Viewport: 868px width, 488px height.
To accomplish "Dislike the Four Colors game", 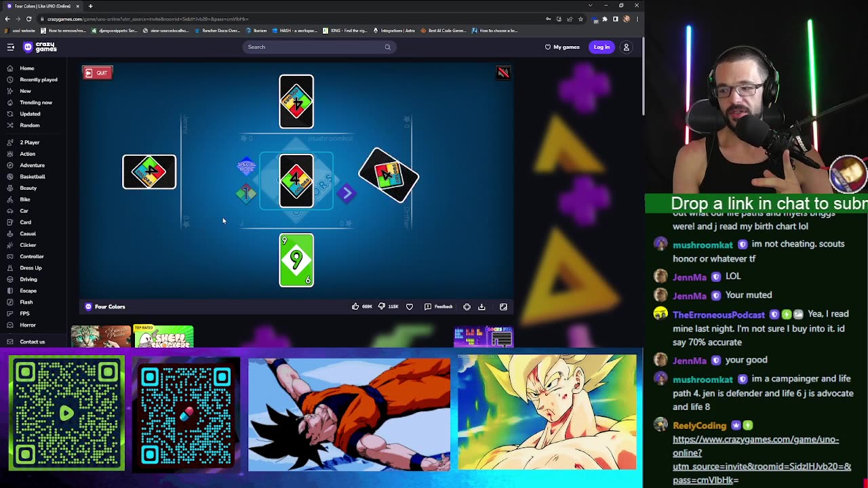I will tap(388, 306).
